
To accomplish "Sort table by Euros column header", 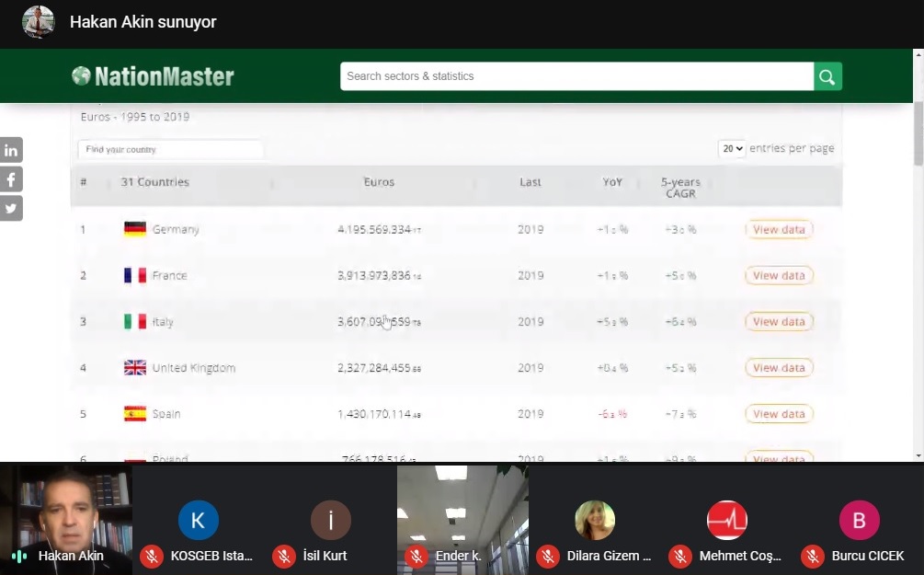I will point(378,182).
